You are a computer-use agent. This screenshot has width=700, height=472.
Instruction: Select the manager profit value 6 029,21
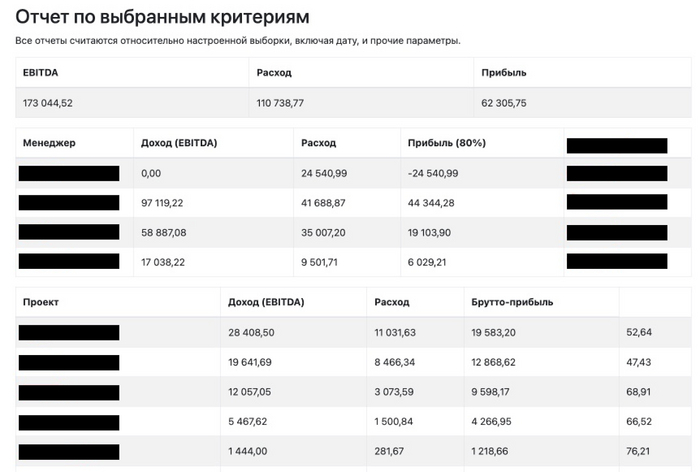pos(431,261)
